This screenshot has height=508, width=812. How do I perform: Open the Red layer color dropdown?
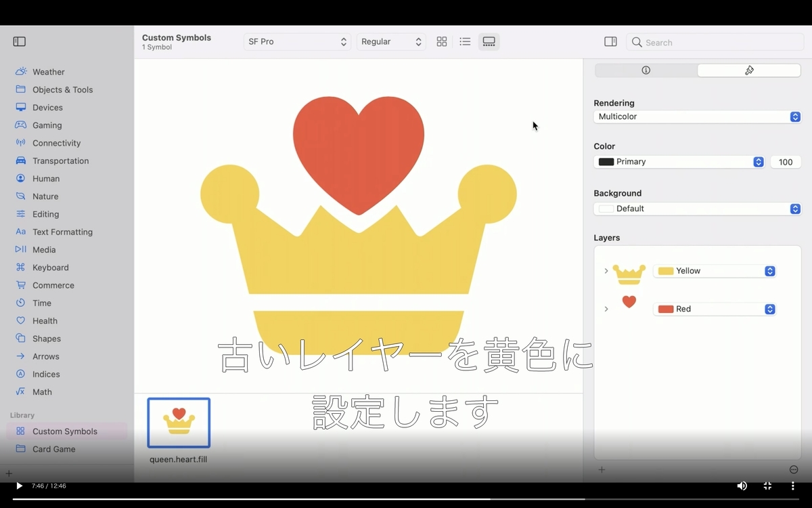(x=715, y=309)
